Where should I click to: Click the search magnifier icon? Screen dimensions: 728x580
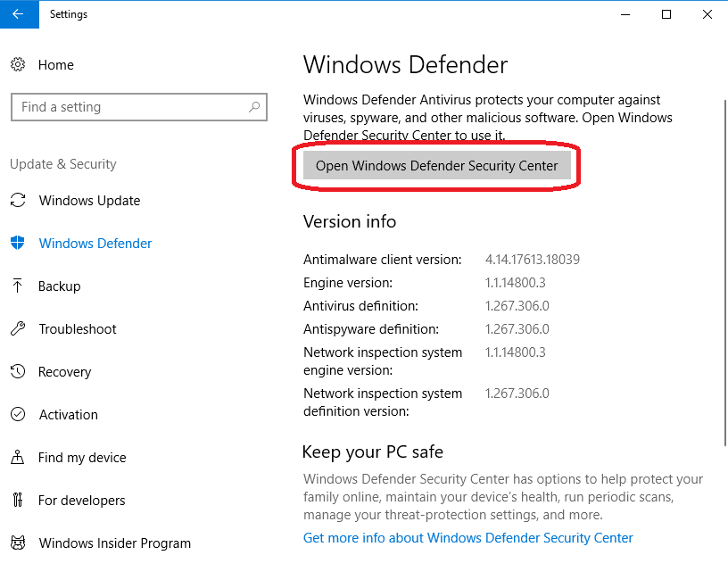254,107
